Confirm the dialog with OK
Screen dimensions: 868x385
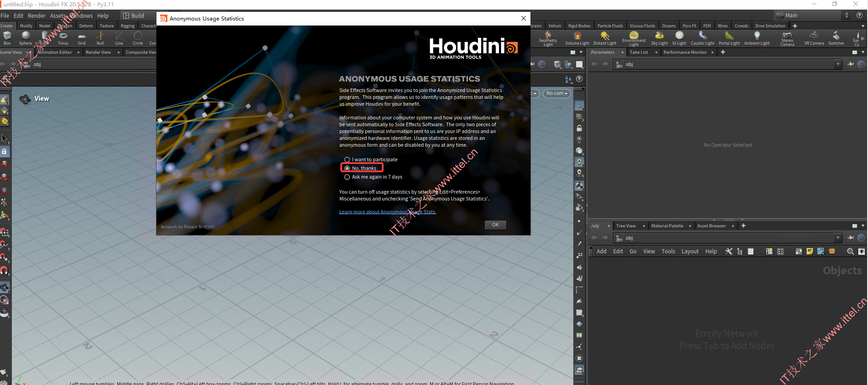click(x=495, y=225)
